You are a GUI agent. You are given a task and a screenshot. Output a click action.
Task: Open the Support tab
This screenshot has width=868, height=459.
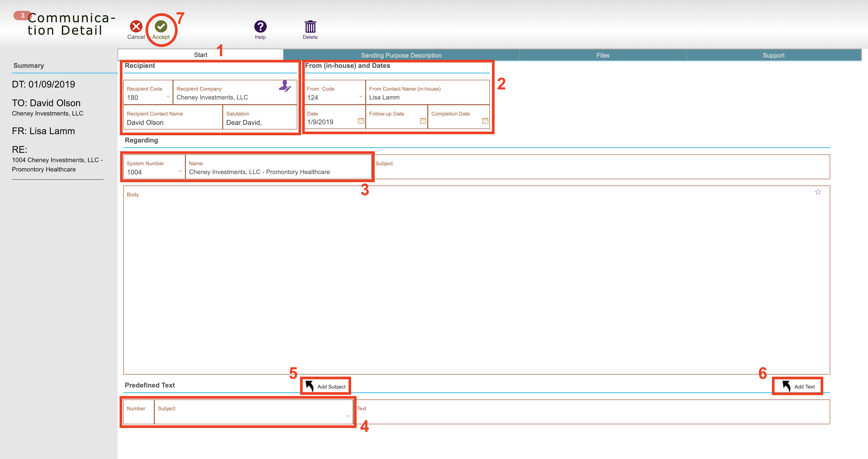(x=773, y=55)
